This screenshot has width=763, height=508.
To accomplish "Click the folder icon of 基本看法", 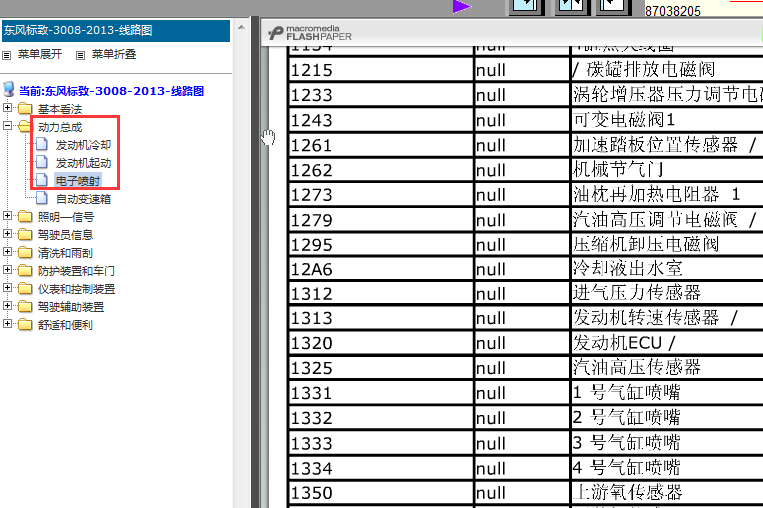I will point(25,108).
